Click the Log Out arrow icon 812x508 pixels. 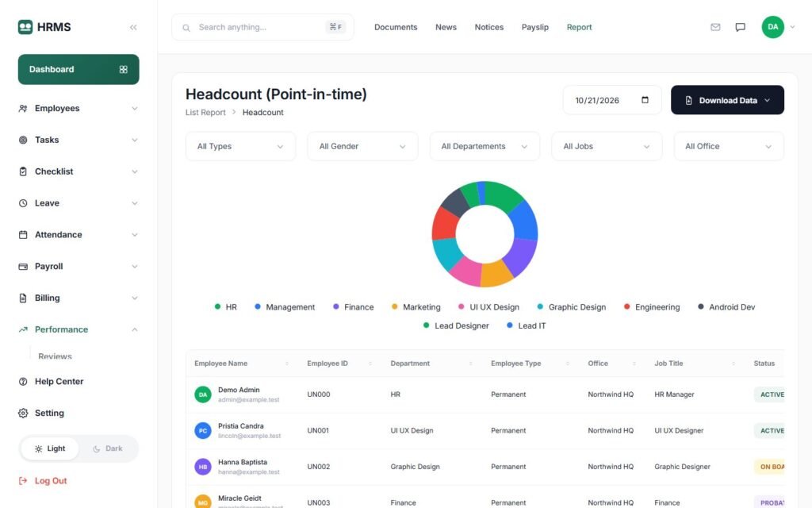[23, 480]
